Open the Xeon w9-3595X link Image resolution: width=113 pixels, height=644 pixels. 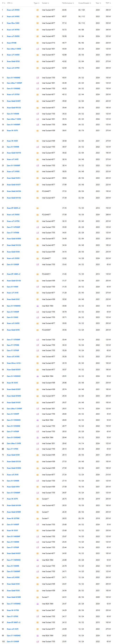(13, 10)
